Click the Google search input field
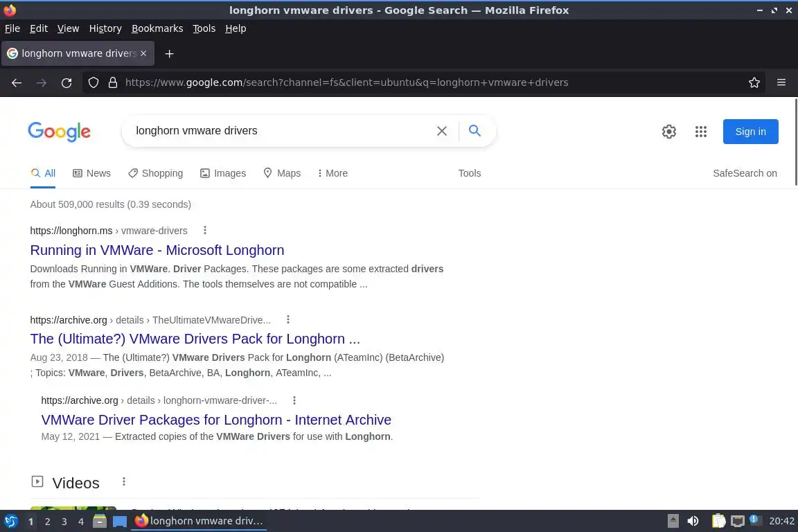The image size is (798, 532). point(280,131)
